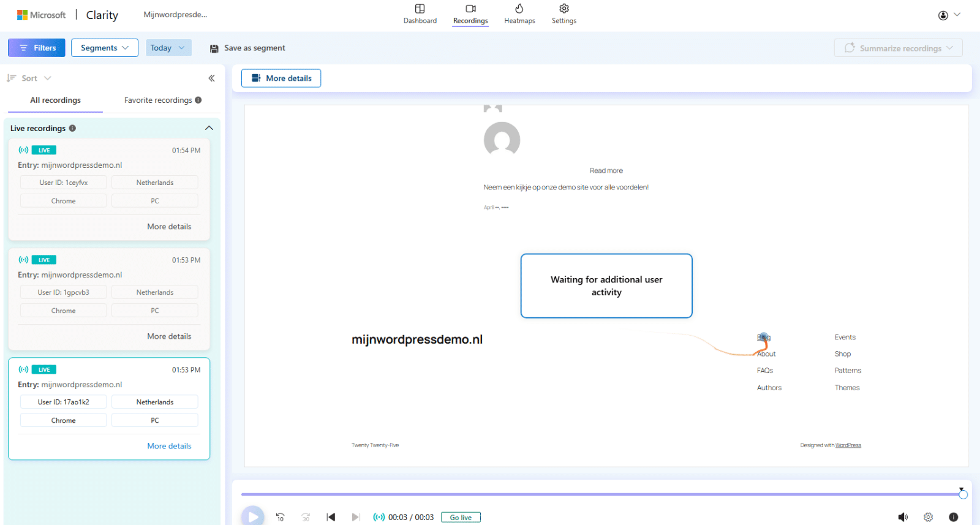Select the All recordings tab

point(55,100)
